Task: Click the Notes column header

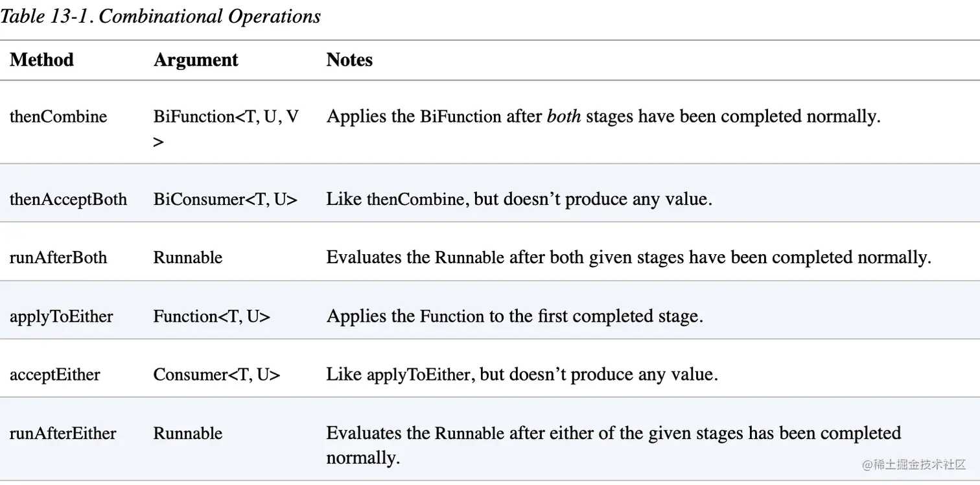Action: point(349,60)
